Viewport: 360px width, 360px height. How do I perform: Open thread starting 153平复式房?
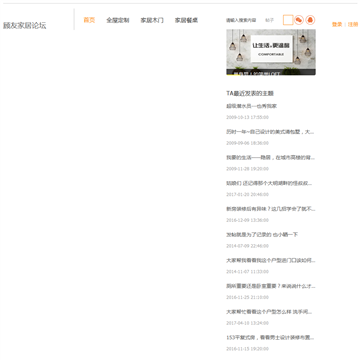(270, 337)
